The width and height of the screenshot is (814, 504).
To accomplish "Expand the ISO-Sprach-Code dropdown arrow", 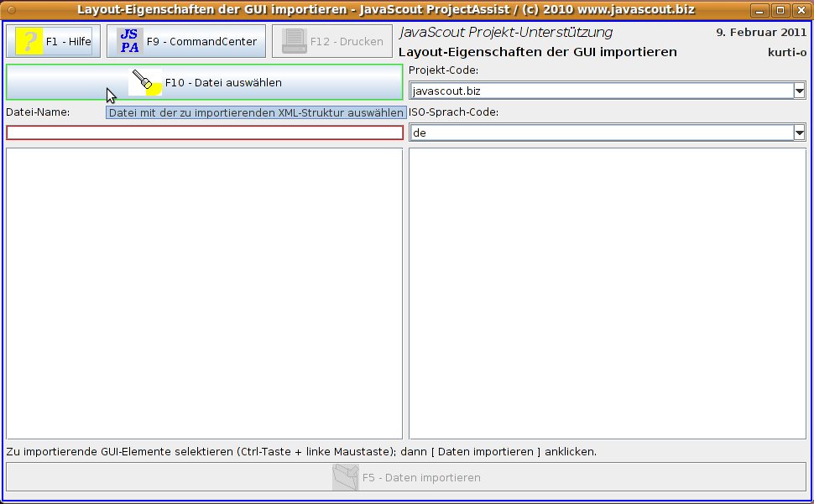I will click(x=799, y=132).
